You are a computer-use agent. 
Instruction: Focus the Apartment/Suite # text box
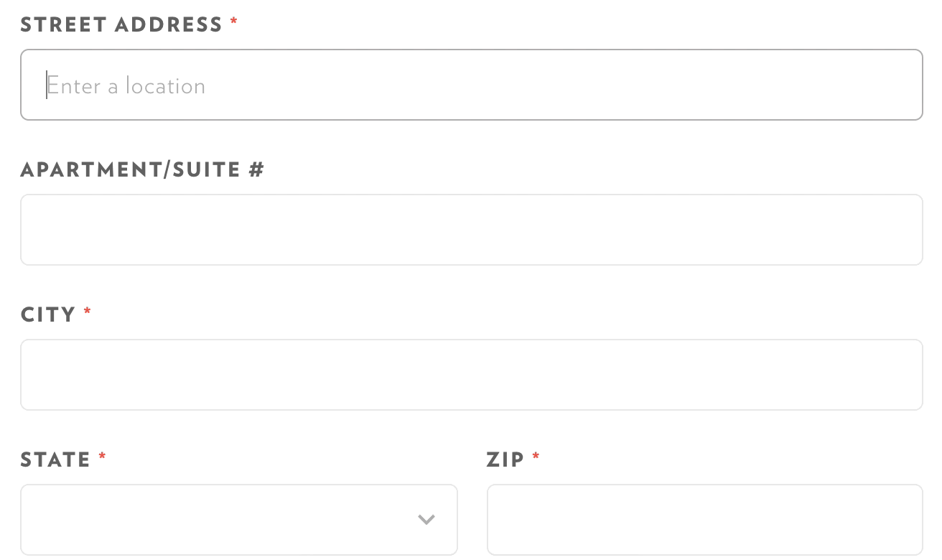pos(471,230)
